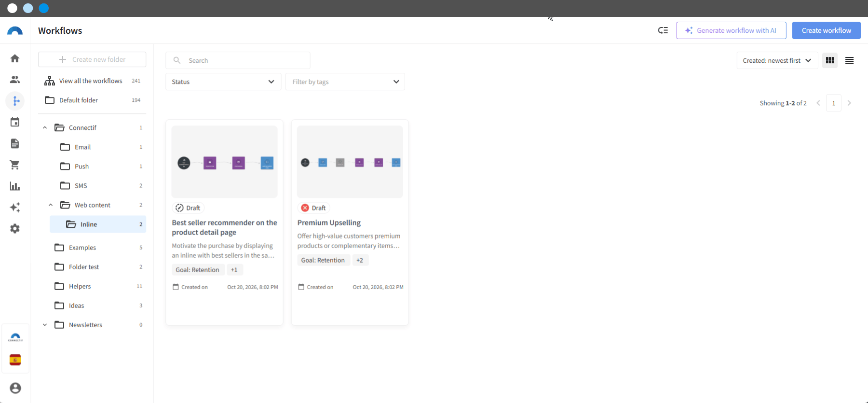Open the AI sparkle icon in sidebar
Viewport: 868px width, 403px height.
click(15, 207)
